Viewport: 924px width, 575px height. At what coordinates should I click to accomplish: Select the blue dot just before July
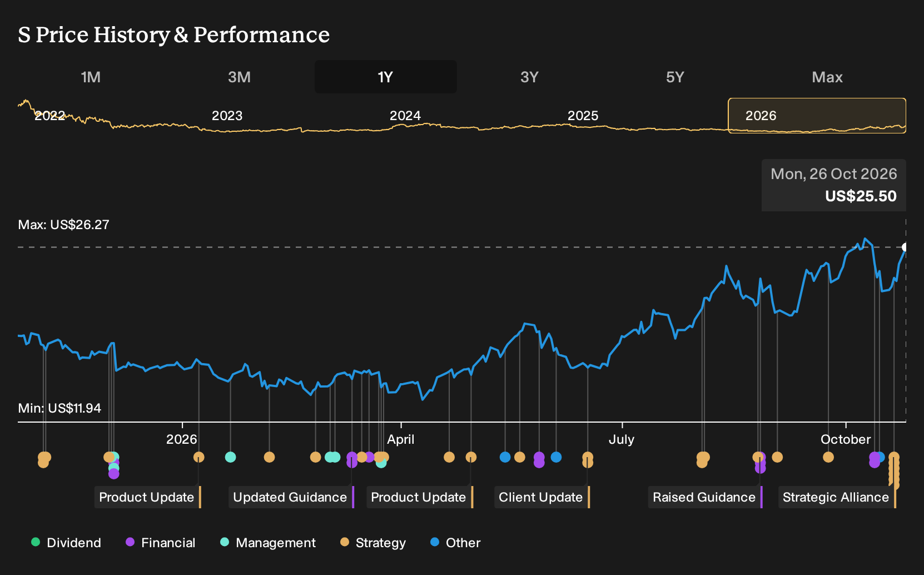coord(556,457)
